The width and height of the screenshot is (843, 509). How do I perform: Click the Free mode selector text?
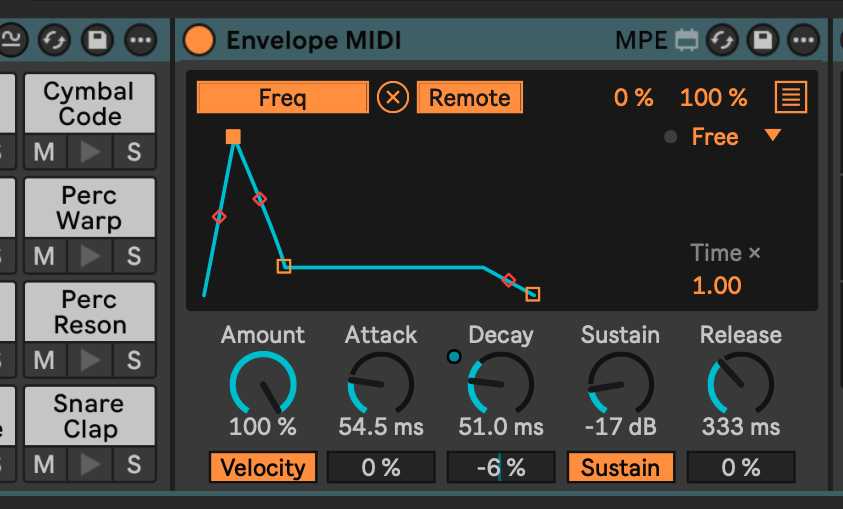715,137
